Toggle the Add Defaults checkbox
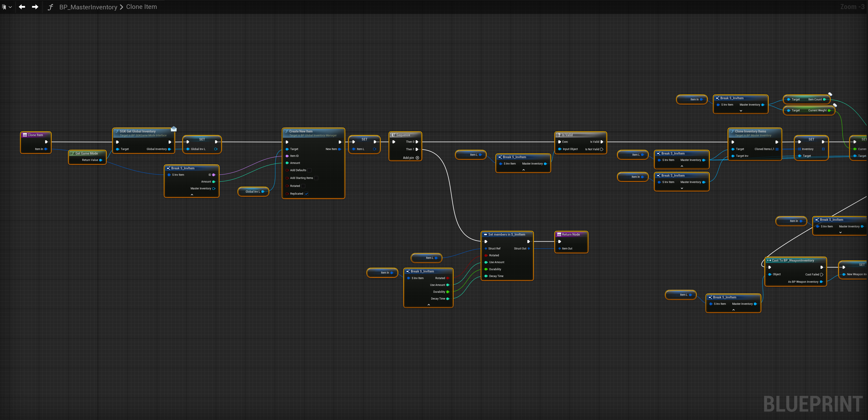 point(309,170)
